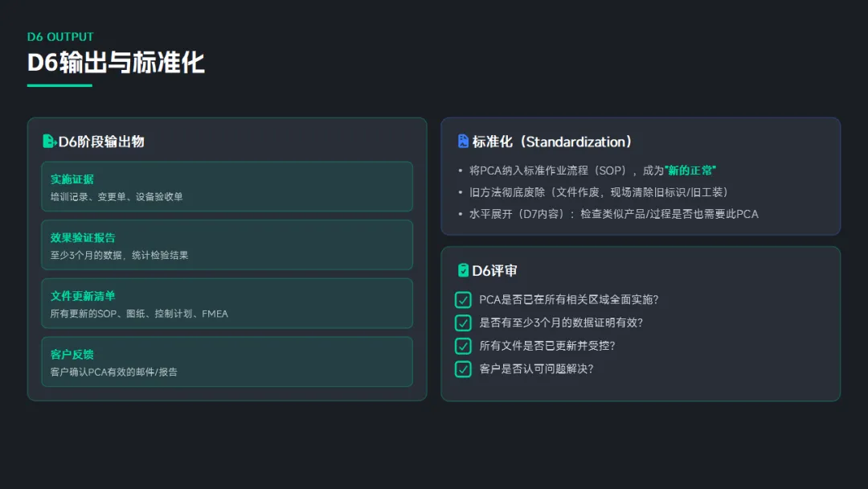Click the D6阶段输出物 heading text

click(101, 142)
